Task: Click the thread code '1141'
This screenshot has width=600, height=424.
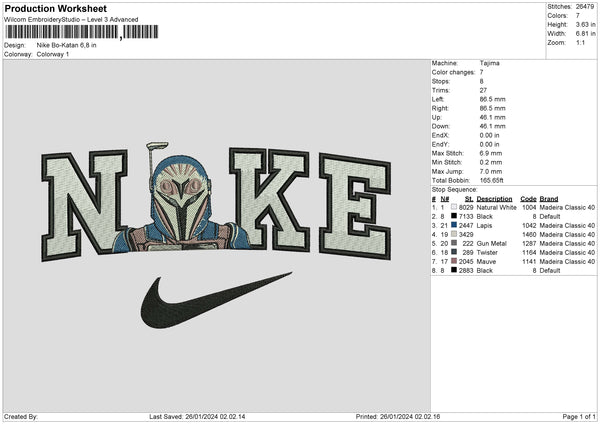Action: [x=529, y=262]
